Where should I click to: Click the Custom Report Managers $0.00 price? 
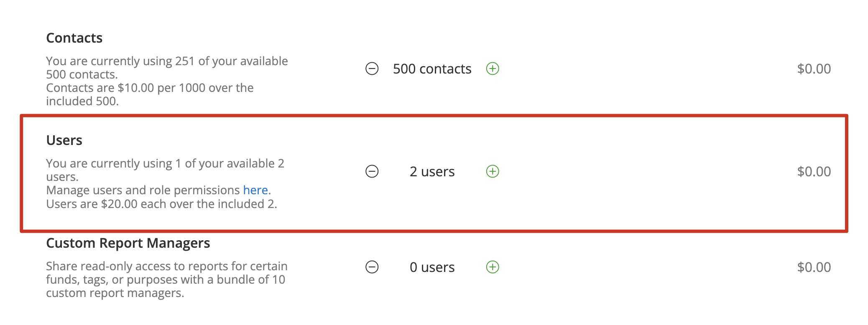tap(814, 267)
